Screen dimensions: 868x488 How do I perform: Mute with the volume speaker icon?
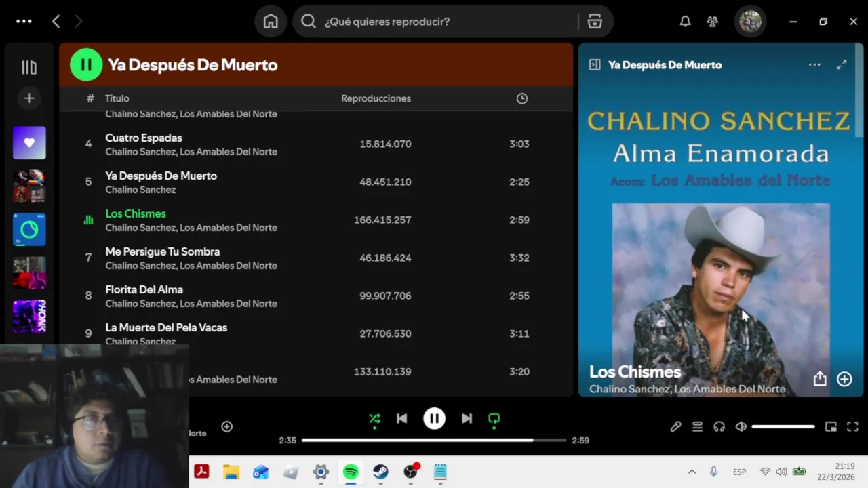[741, 426]
